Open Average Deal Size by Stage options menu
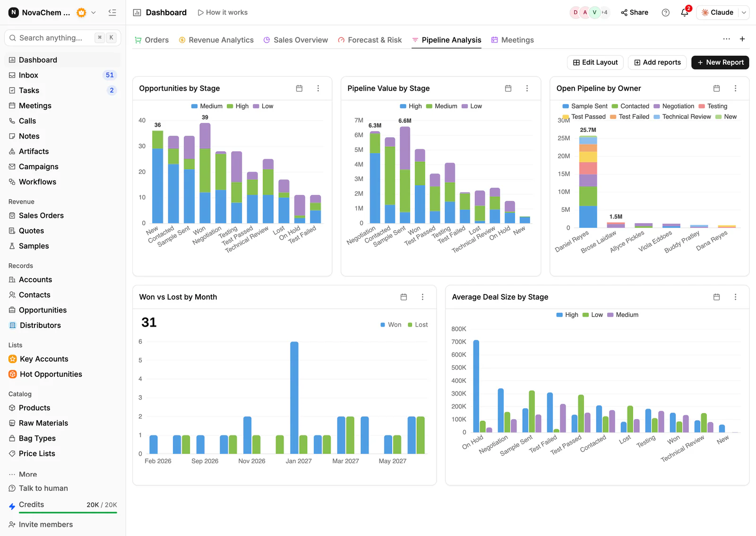This screenshot has height=536, width=756. click(735, 297)
